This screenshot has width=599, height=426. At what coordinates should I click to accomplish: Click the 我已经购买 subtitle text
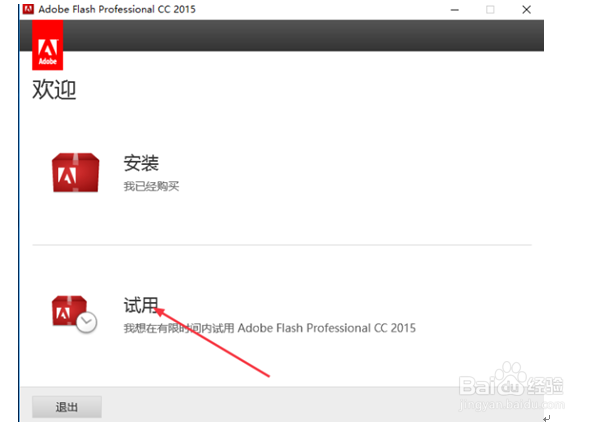point(151,186)
